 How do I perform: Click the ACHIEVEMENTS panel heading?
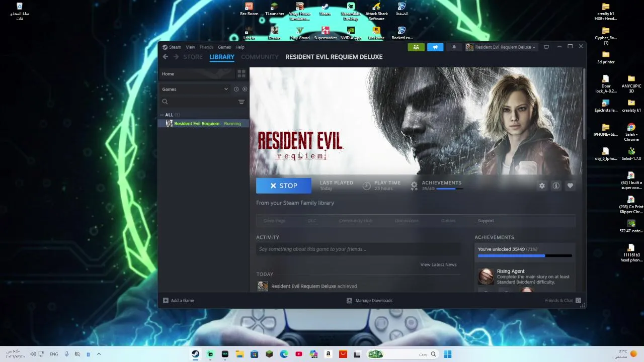[494, 237]
